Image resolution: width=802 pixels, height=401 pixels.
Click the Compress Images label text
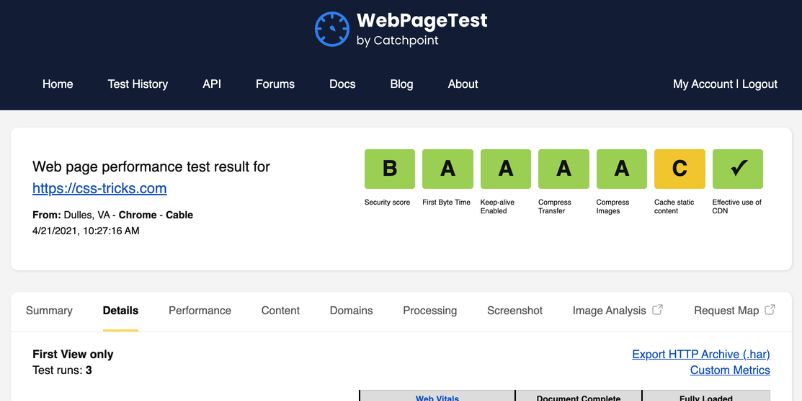(613, 207)
